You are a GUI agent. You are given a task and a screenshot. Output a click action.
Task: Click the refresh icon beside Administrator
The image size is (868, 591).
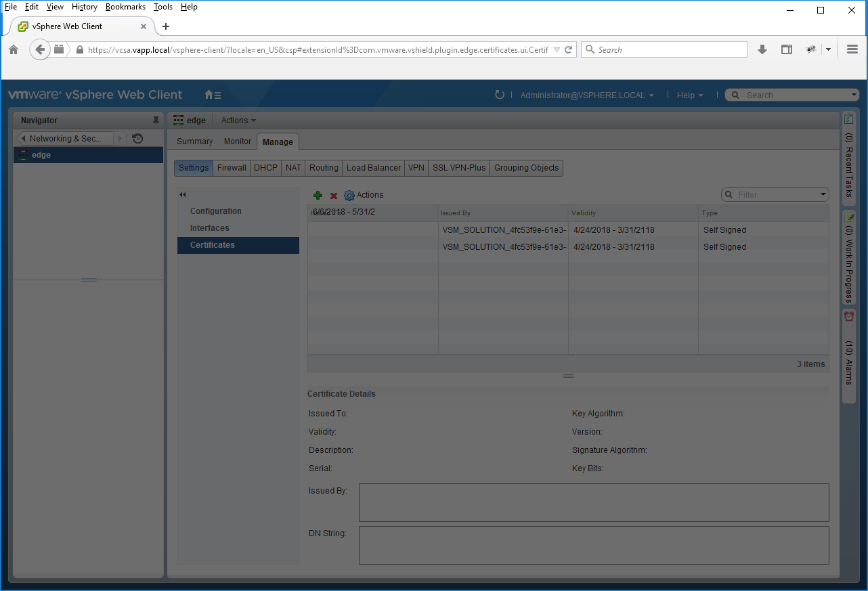coord(500,95)
